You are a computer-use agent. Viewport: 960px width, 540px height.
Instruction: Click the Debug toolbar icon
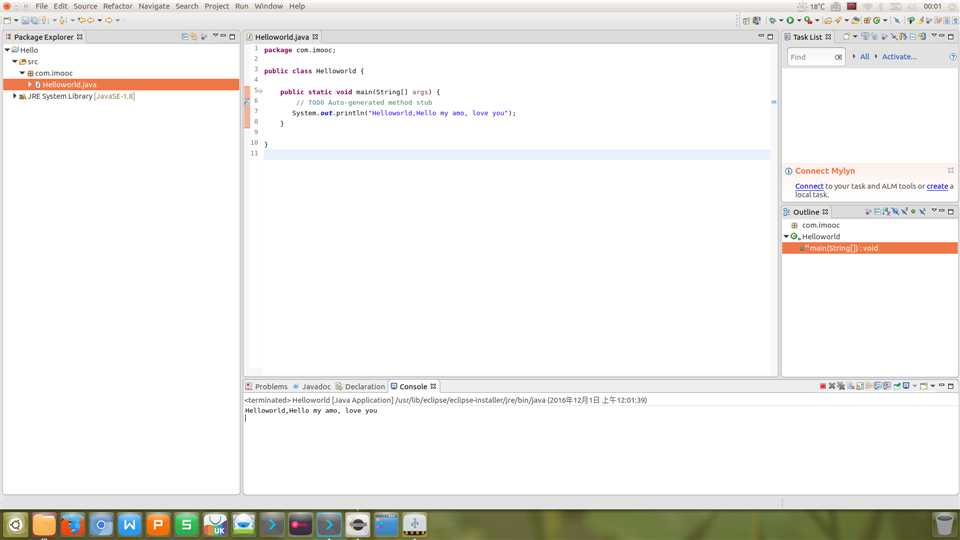[773, 20]
